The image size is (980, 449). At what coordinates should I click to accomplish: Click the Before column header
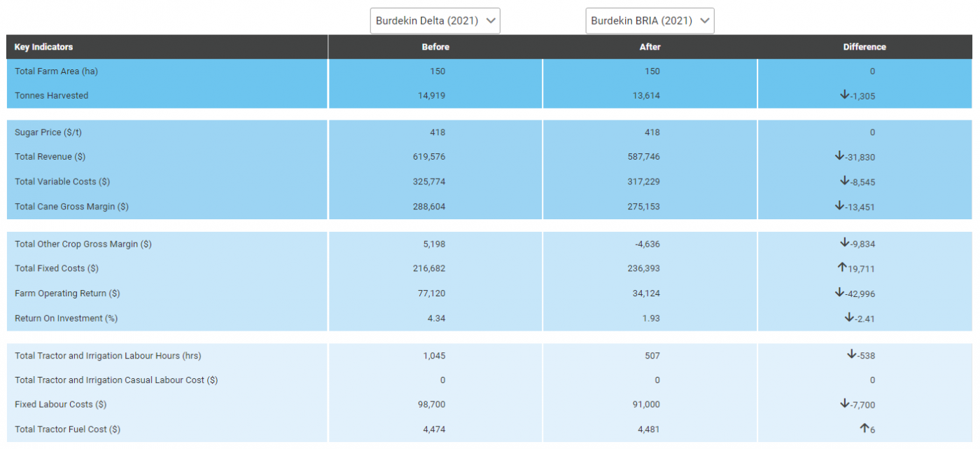(x=435, y=47)
